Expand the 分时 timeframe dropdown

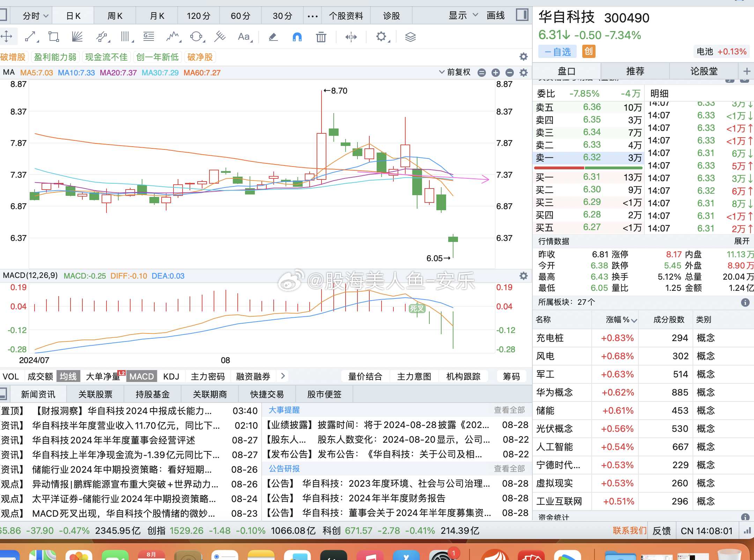[35, 16]
